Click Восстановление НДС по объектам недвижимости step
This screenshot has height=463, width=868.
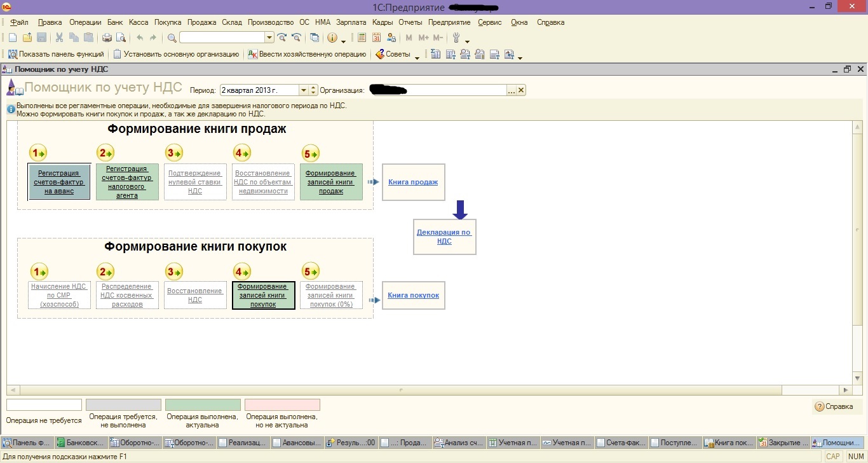pyautogui.click(x=263, y=182)
